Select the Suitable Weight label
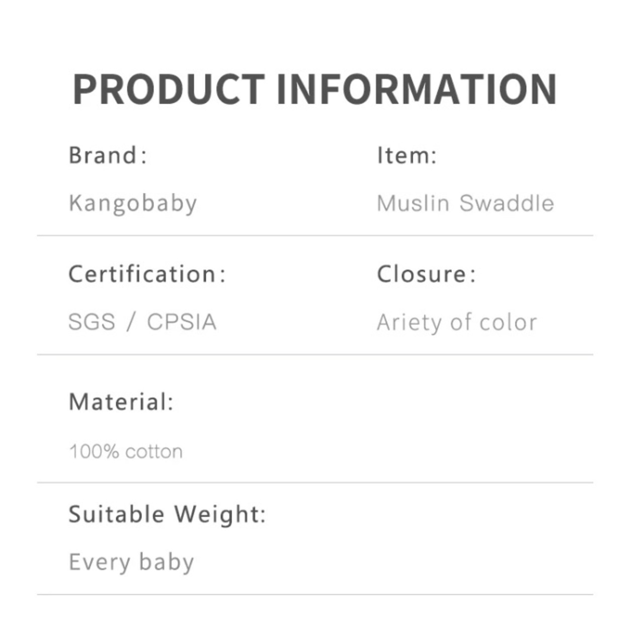This screenshot has height=644, width=644. (x=167, y=514)
